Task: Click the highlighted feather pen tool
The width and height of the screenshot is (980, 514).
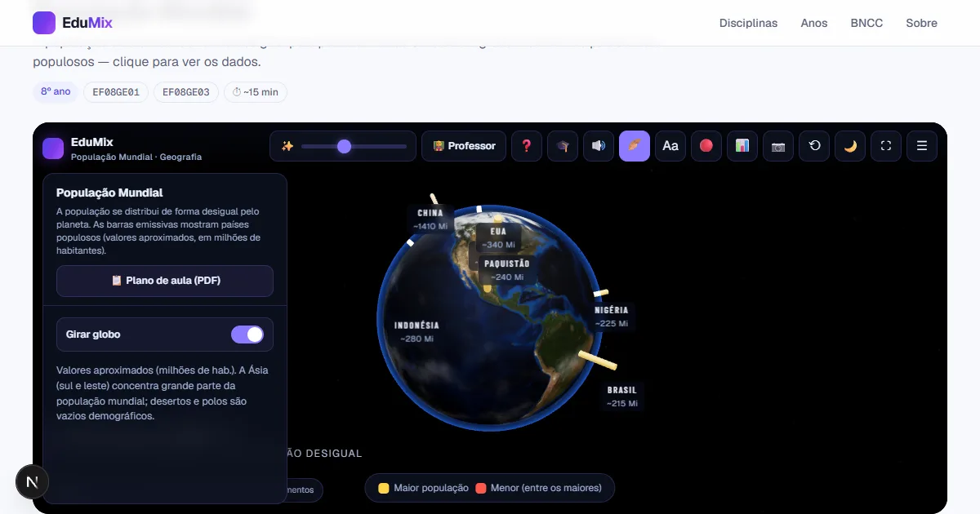Action: tap(635, 146)
